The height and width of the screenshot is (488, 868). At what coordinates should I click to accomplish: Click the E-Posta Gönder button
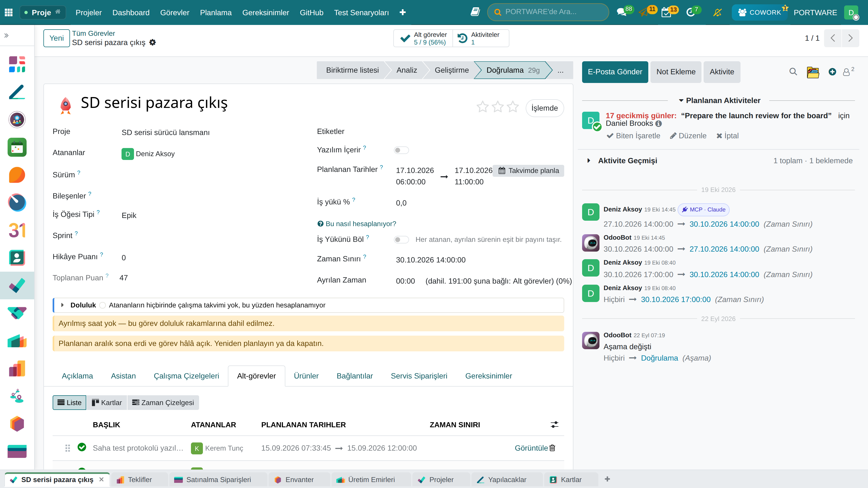[615, 72]
